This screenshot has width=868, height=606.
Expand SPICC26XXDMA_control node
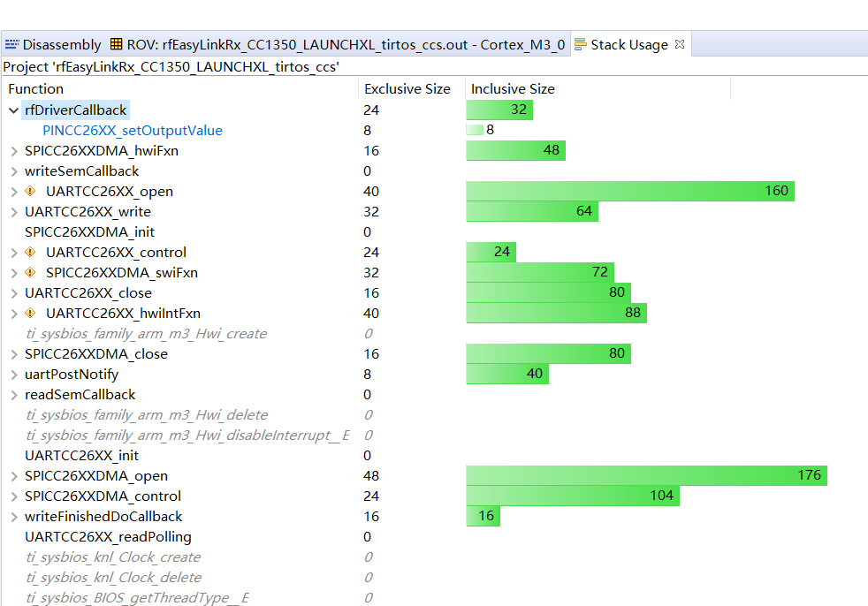[x=14, y=496]
